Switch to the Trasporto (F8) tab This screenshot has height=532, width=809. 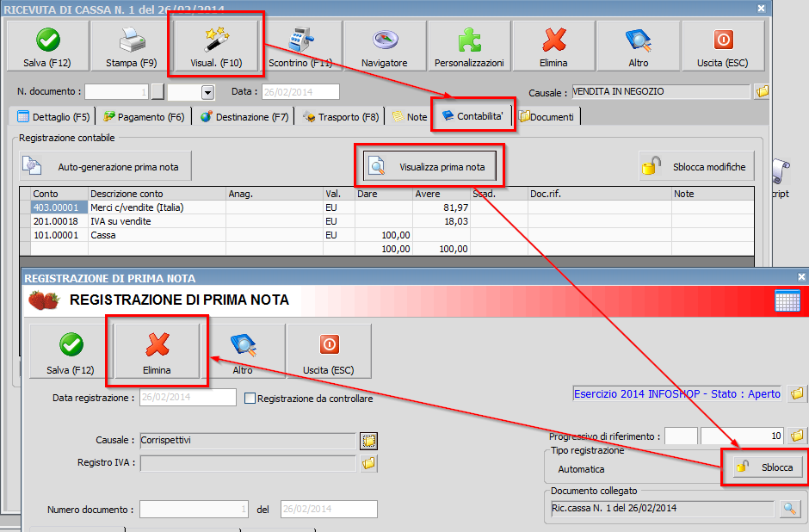pyautogui.click(x=341, y=116)
